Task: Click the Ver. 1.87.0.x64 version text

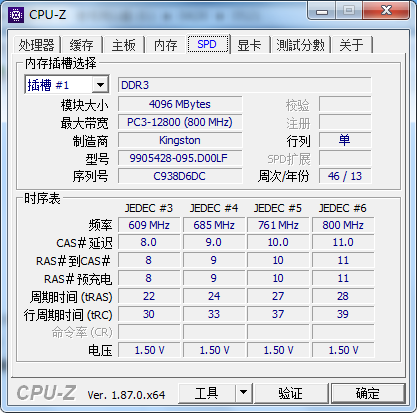Action: 126,395
